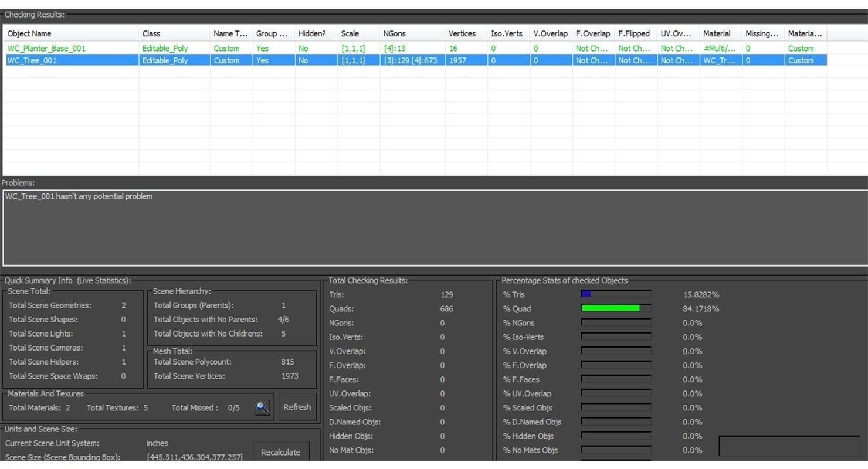Sort by Object Name column header
The image size is (868, 469).
pyautogui.click(x=70, y=33)
